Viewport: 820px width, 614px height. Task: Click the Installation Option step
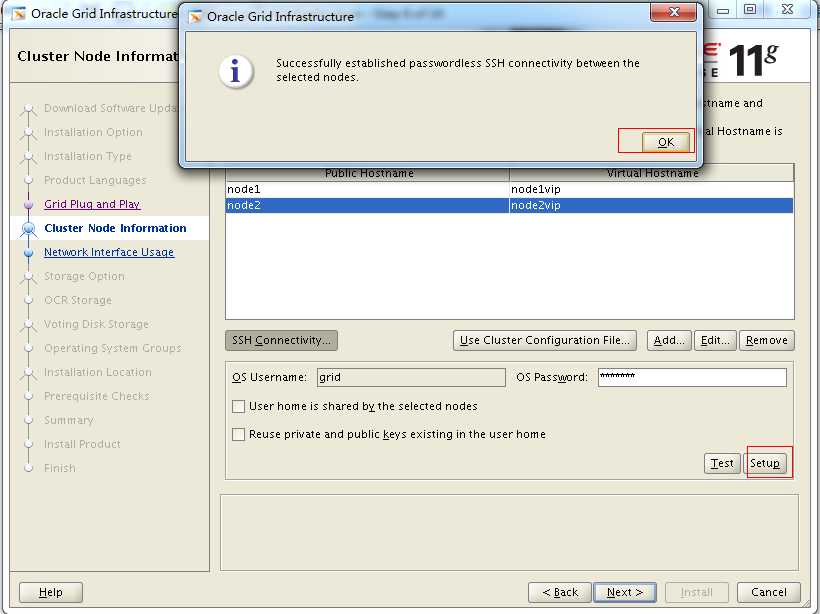coord(93,132)
